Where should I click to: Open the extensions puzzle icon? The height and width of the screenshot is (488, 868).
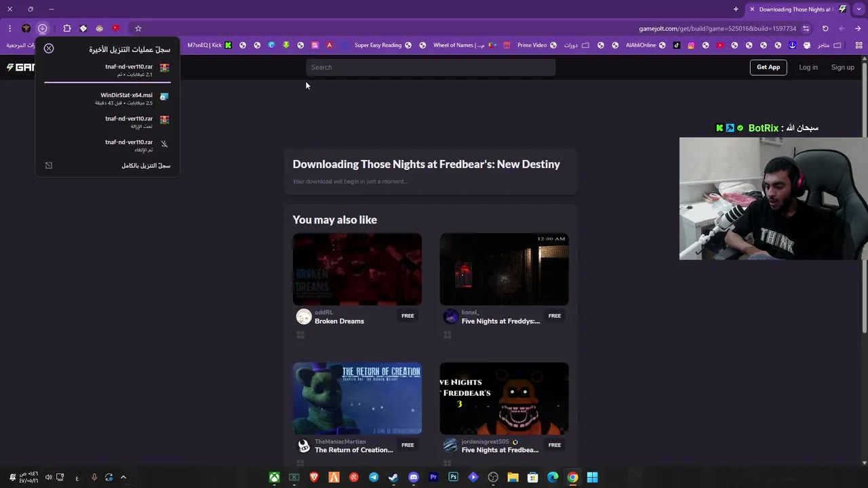(67, 28)
